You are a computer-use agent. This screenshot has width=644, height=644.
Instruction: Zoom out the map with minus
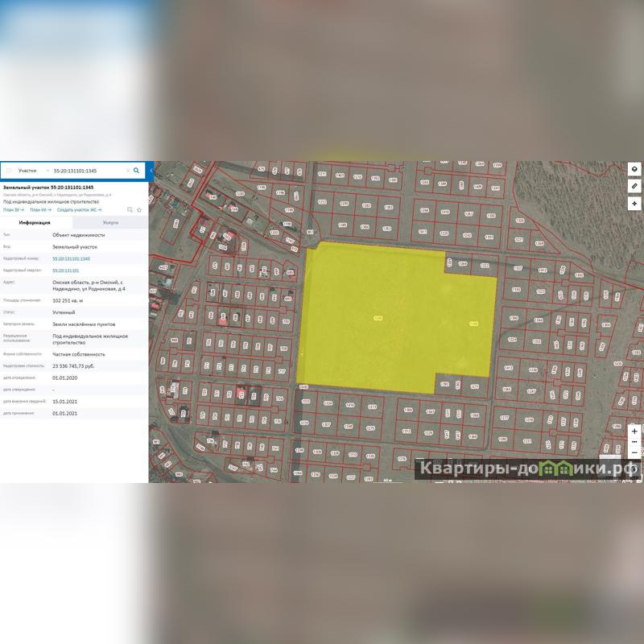pos(634,453)
